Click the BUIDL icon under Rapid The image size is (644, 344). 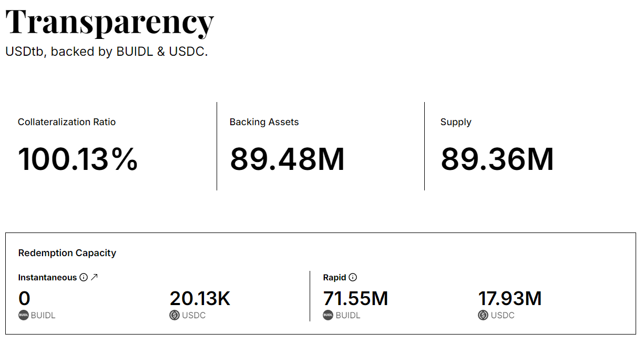[328, 316]
